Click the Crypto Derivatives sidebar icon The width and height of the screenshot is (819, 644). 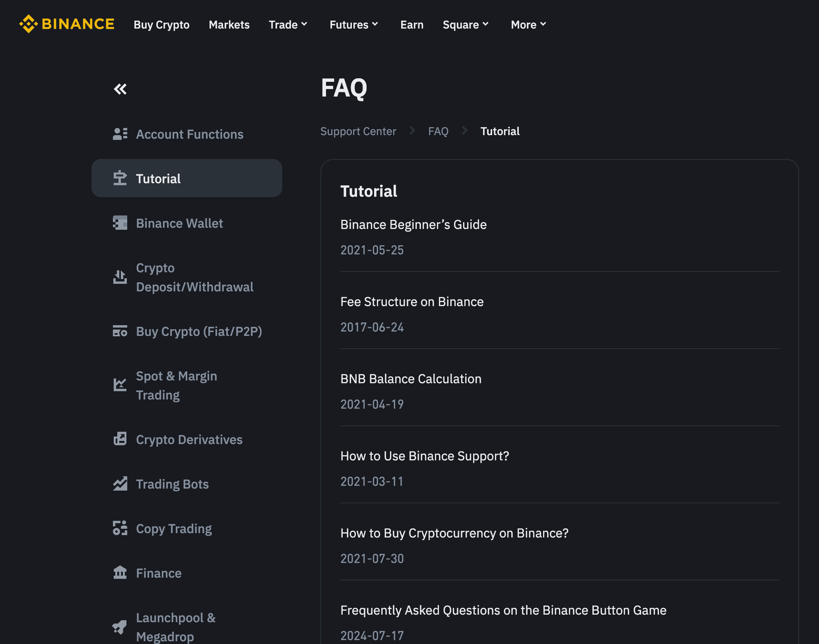coord(120,439)
